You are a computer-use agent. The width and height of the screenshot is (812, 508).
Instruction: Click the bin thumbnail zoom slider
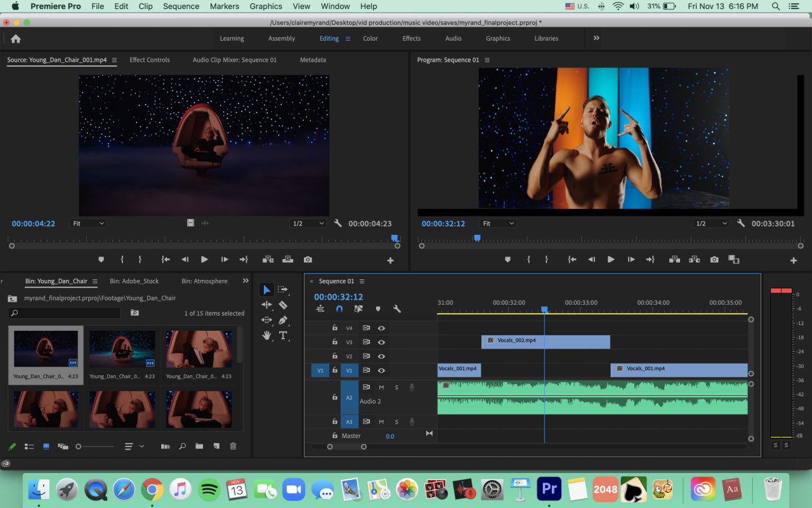(x=79, y=446)
